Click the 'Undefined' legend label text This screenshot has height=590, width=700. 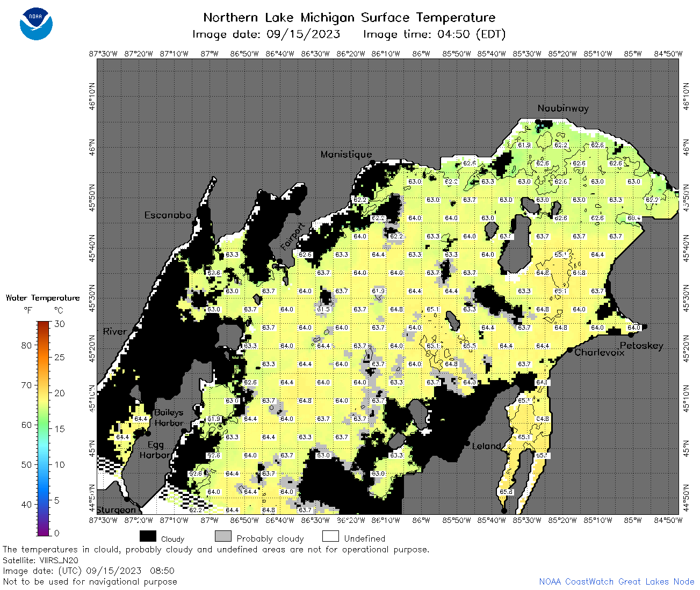click(x=365, y=538)
